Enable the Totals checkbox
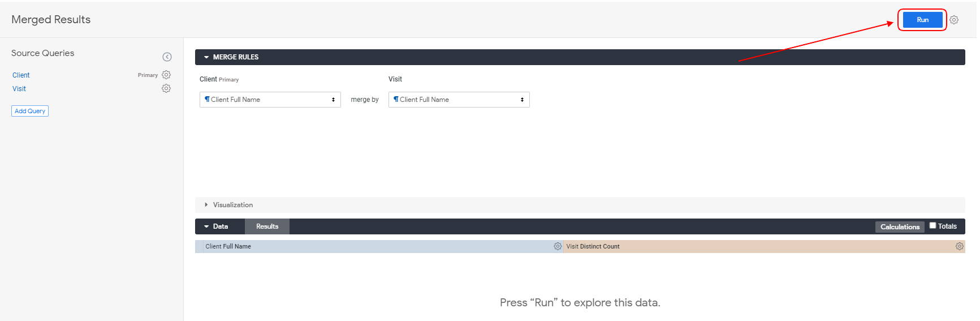Image resolution: width=980 pixels, height=321 pixels. (932, 225)
